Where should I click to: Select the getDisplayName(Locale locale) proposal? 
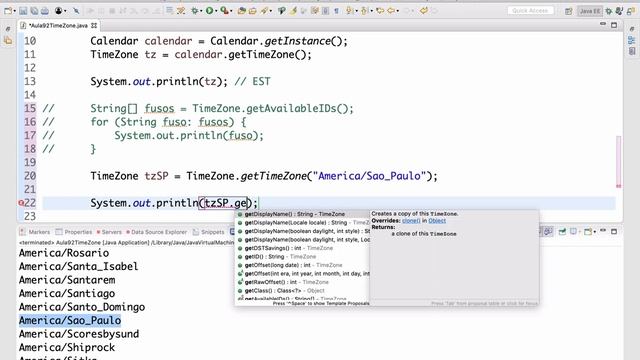(302, 222)
